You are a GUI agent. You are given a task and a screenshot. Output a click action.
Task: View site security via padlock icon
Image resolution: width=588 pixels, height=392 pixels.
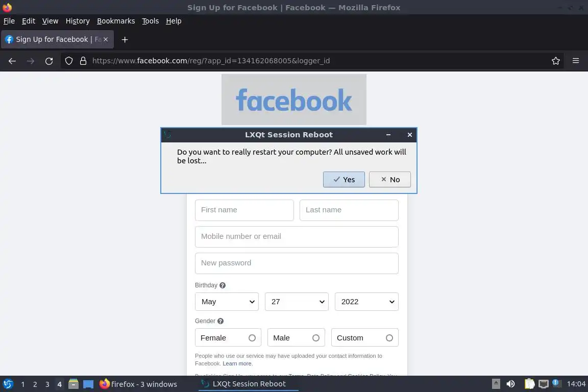coord(83,61)
